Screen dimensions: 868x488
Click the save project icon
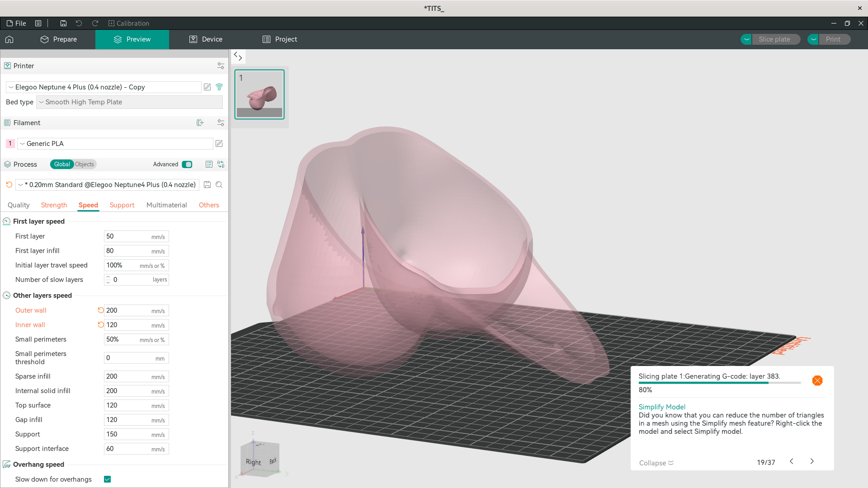click(x=63, y=23)
